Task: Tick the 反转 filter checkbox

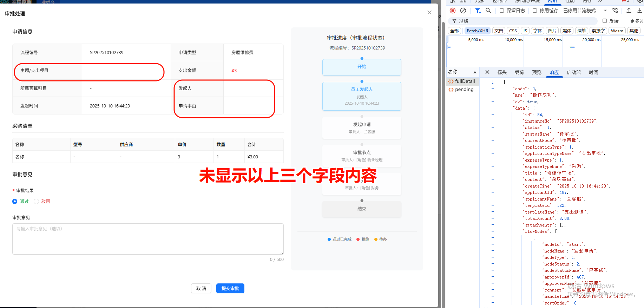Action: pyautogui.click(x=605, y=21)
